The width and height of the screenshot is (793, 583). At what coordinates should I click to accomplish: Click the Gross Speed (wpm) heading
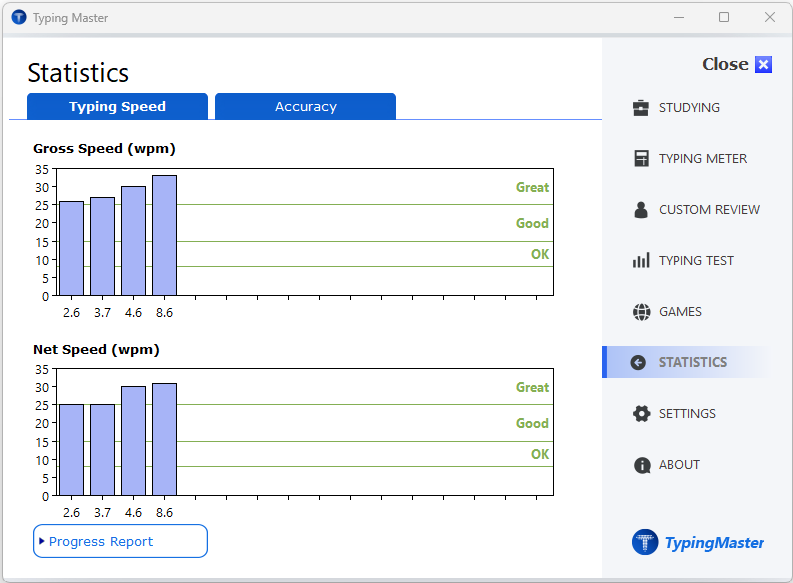(104, 149)
